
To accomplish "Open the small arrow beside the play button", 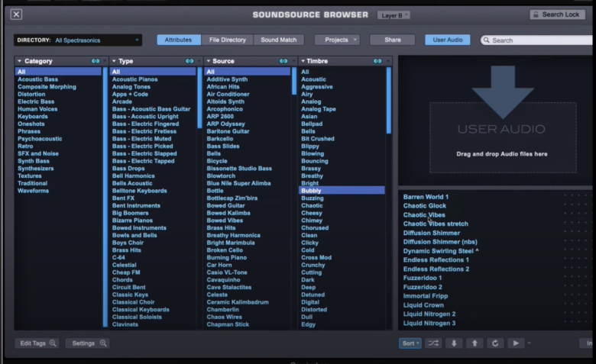I will tap(529, 343).
